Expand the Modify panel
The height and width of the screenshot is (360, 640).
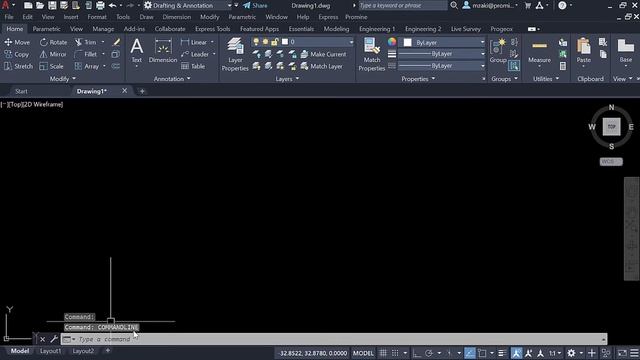click(x=62, y=78)
